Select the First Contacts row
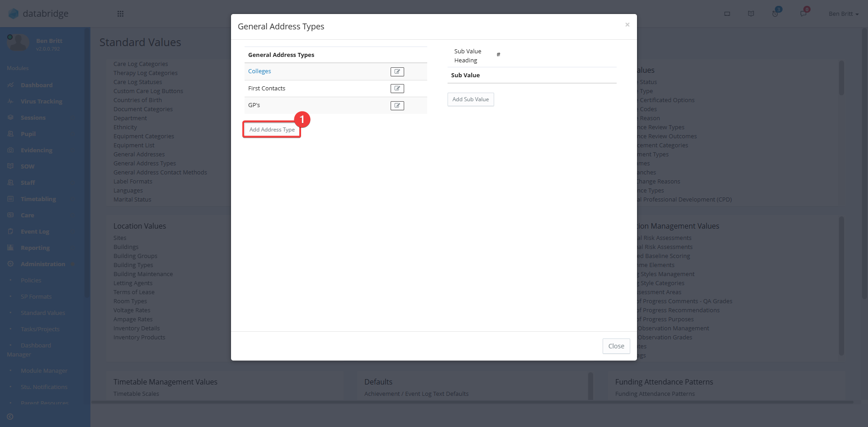The height and width of the screenshot is (427, 868). point(335,89)
